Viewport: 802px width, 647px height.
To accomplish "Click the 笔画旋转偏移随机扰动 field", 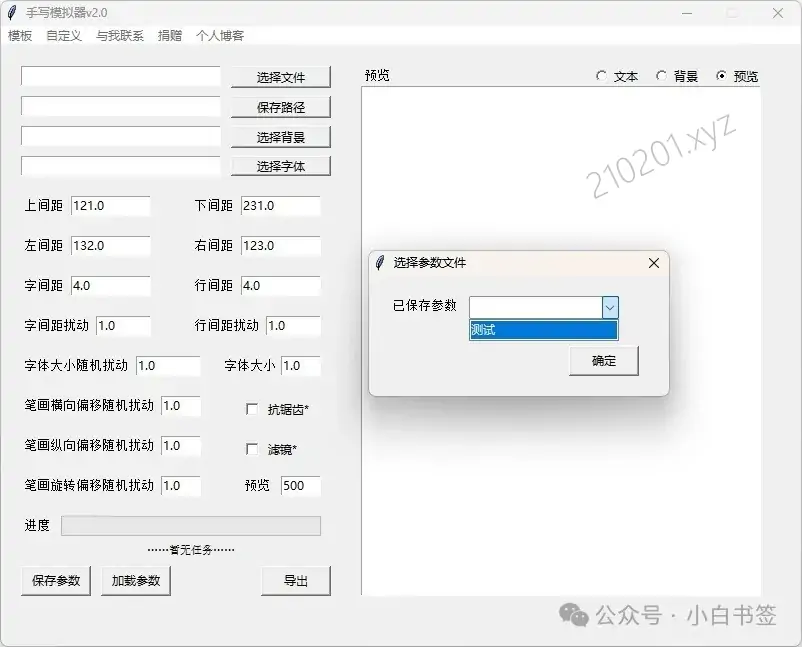I will coord(181,485).
